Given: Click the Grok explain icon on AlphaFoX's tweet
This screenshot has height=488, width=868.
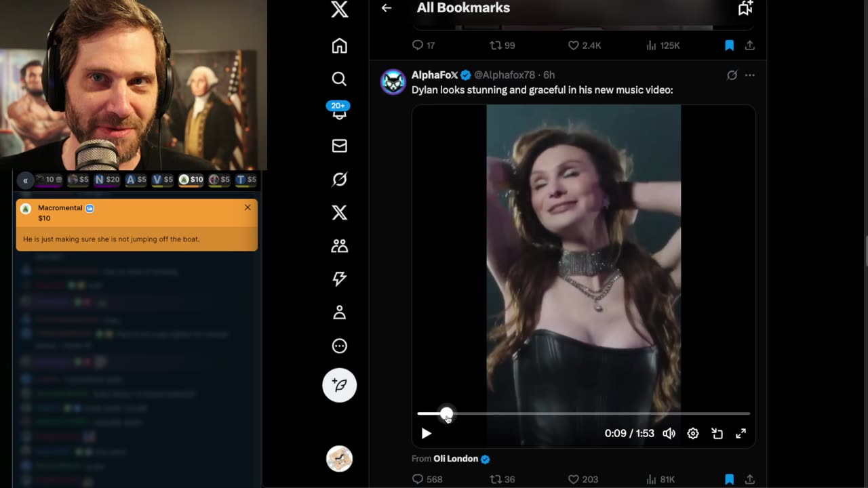Looking at the screenshot, I should [732, 75].
